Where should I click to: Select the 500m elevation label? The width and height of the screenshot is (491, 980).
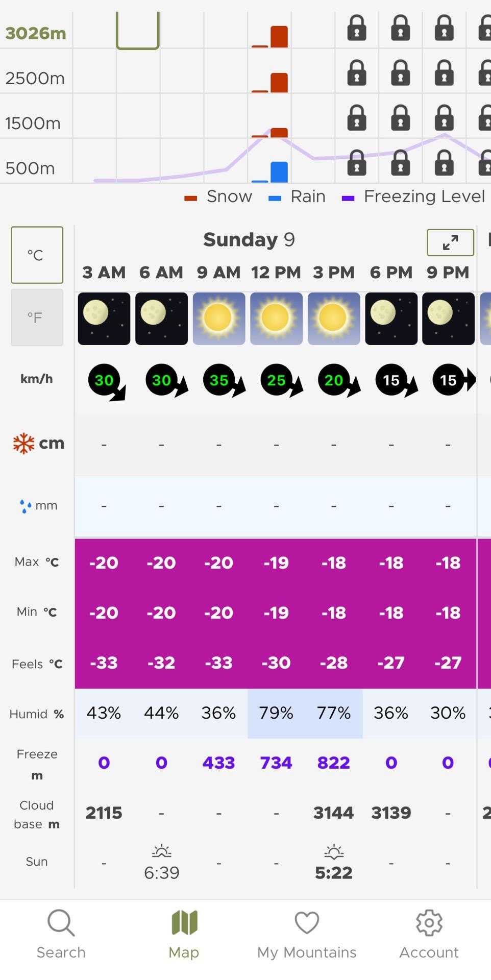click(x=30, y=168)
